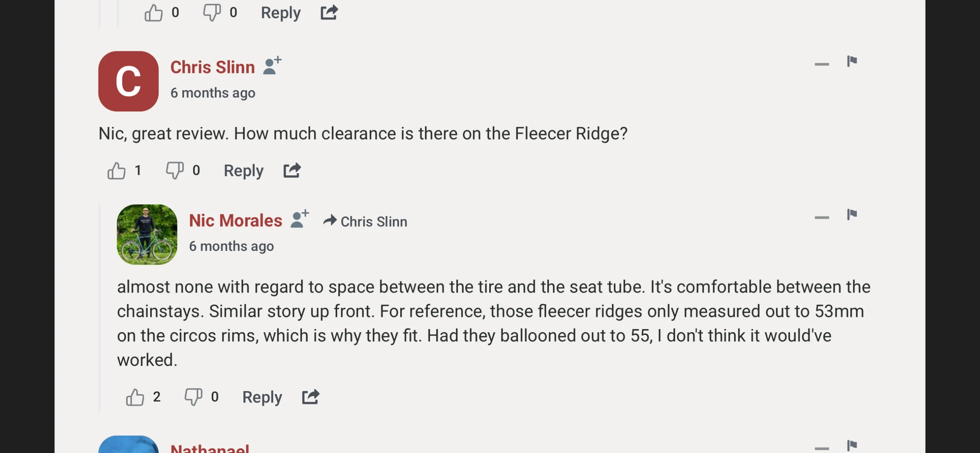
Task: Click the red 'C' avatar
Action: [128, 81]
